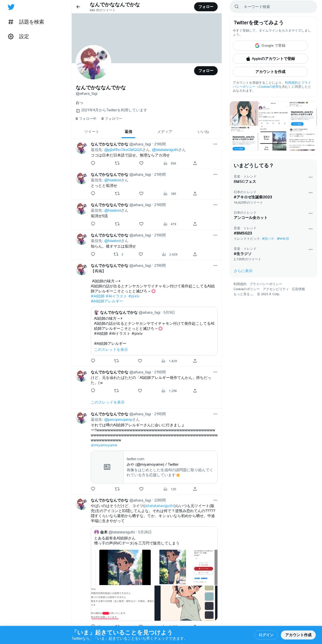This screenshot has height=644, width=322.
Task: Click the 話題を検索 hashtag icon
Action: [x=11, y=22]
